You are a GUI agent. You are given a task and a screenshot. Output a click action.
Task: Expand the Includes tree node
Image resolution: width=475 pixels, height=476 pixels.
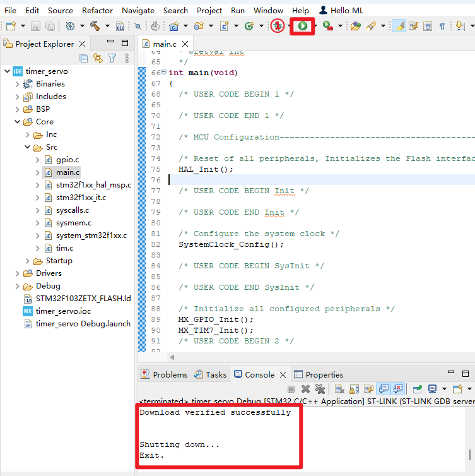point(17,97)
